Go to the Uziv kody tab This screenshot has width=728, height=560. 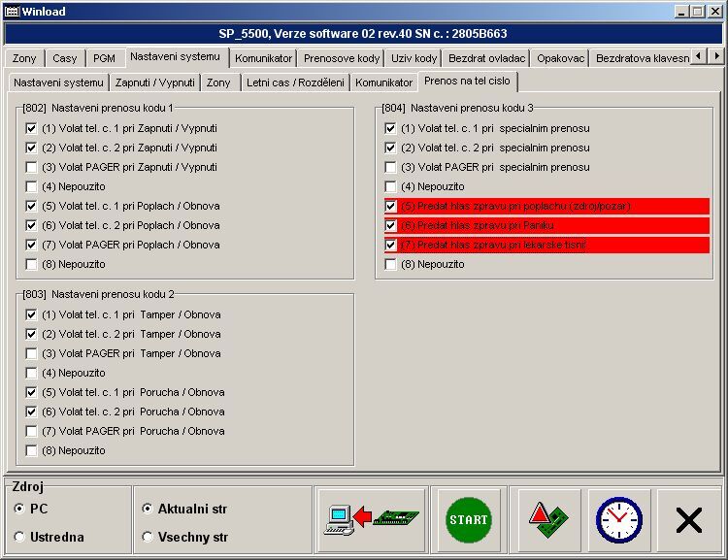point(414,58)
